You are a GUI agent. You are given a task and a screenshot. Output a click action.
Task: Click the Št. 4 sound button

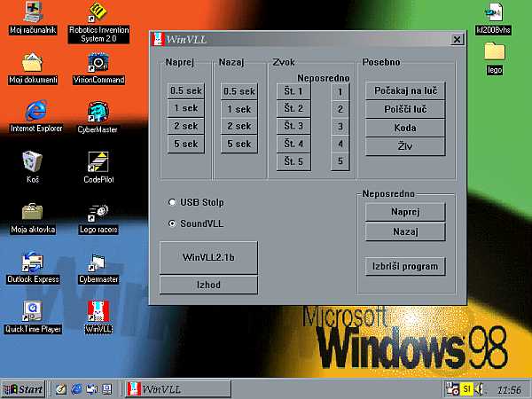click(x=293, y=144)
